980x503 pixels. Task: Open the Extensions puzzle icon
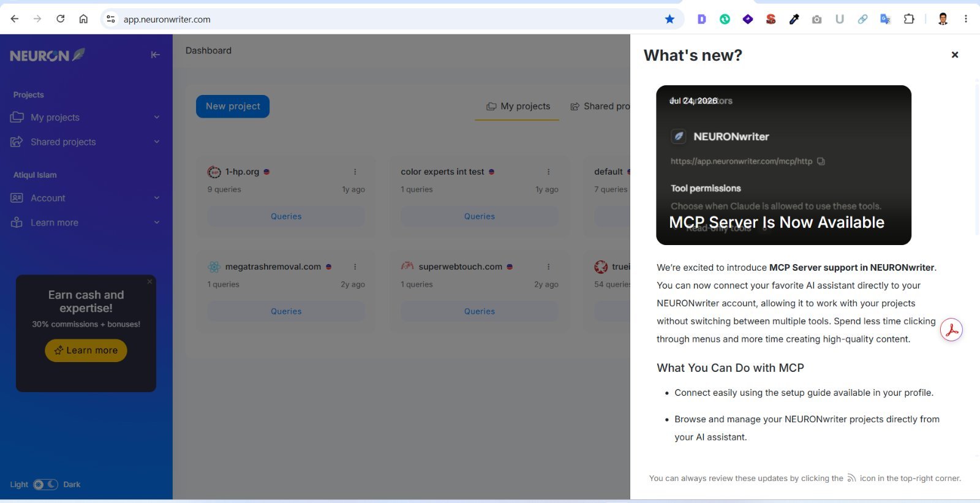click(909, 19)
